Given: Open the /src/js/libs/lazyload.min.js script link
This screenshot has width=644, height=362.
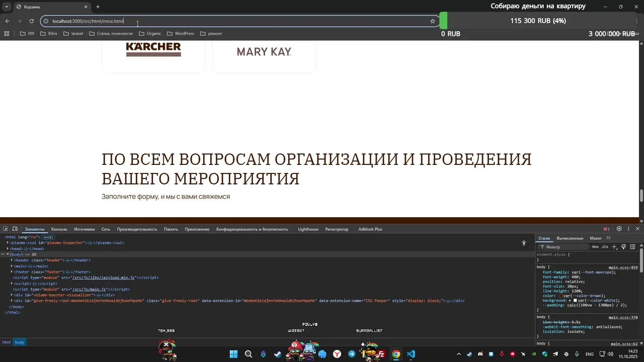Looking at the screenshot, I should coord(104,278).
